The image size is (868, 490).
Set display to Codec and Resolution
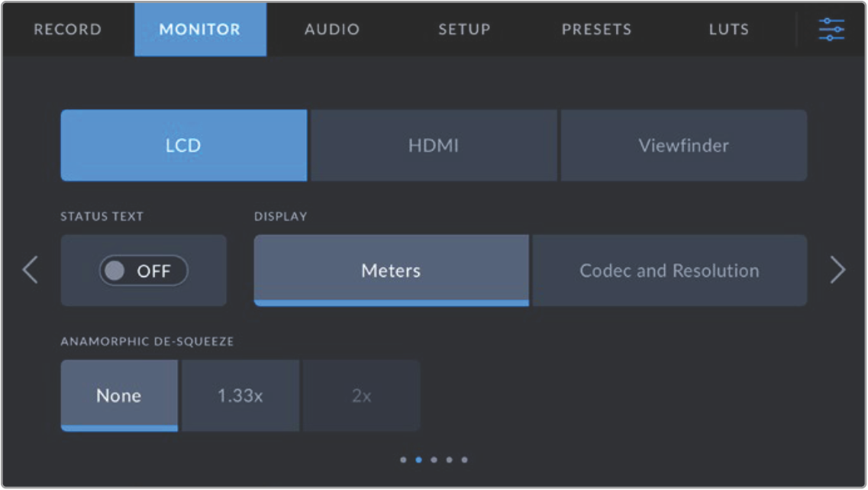669,270
